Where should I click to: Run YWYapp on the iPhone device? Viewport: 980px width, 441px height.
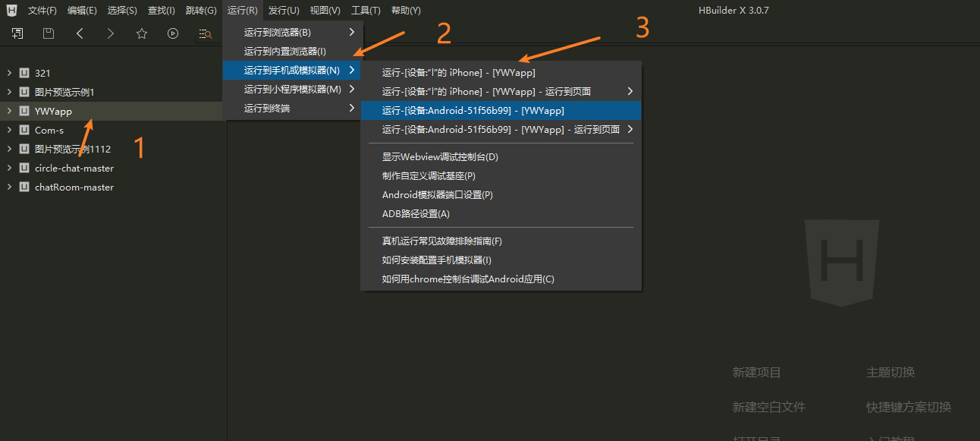pos(501,73)
